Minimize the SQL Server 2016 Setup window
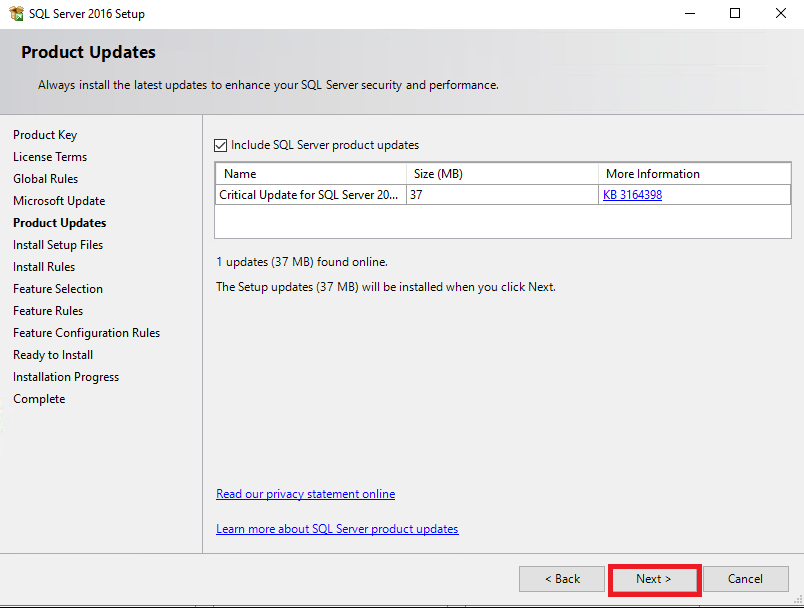Screen dimensions: 804x608 [690, 13]
